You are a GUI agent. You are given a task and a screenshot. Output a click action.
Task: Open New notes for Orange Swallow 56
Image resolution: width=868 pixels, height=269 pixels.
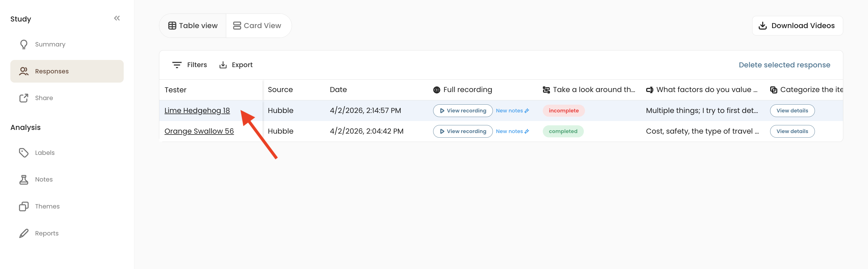512,131
